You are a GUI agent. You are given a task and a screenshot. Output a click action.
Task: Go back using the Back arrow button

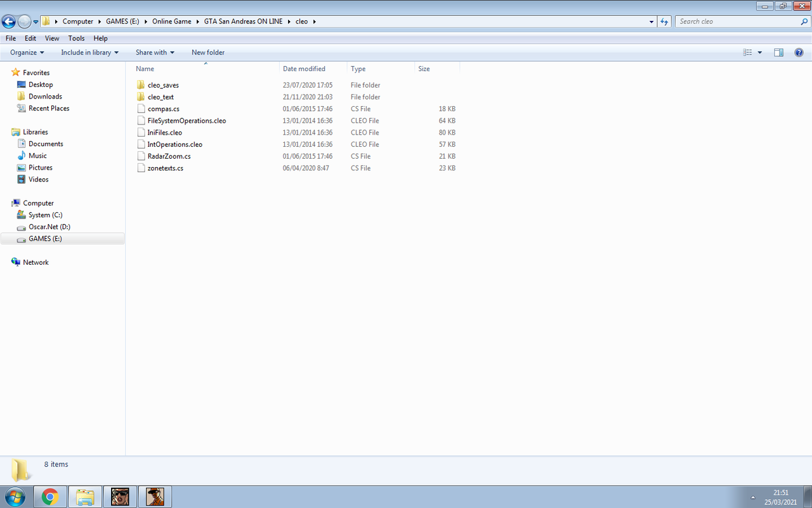click(x=9, y=22)
